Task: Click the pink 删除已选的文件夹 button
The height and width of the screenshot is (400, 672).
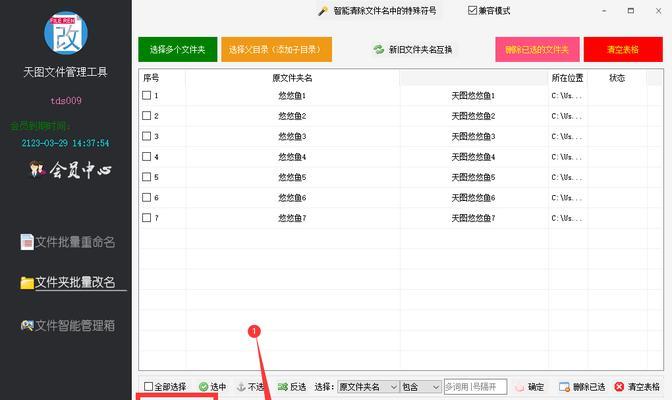Action: [x=537, y=49]
